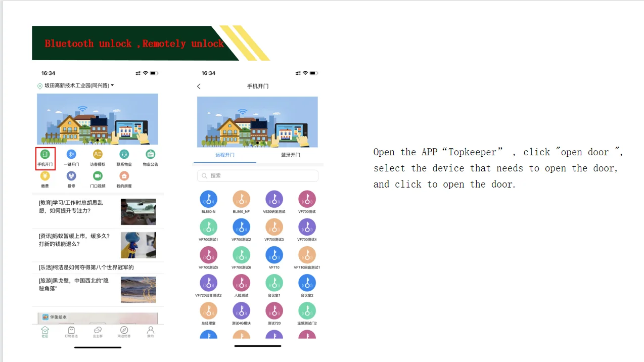
Task: Tap the 一键开门 Bluetooth icon
Action: (x=72, y=154)
